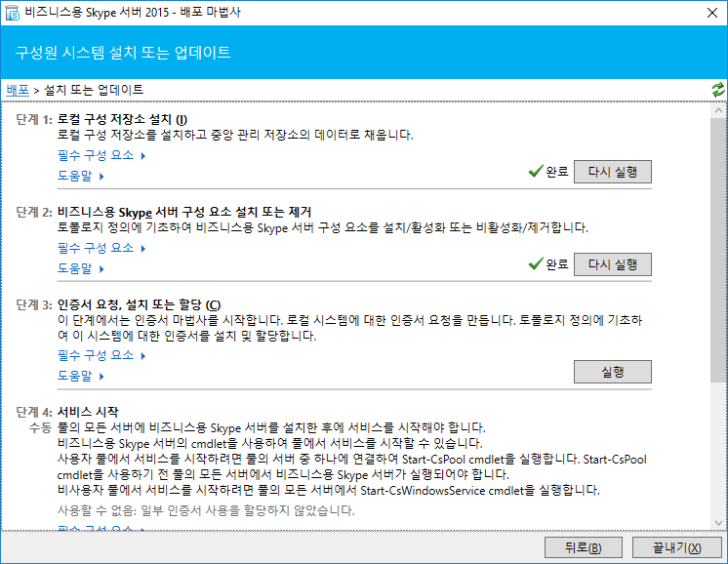This screenshot has height=564, width=728.
Task: Click the scrollbar down arrow
Action: pos(718,523)
